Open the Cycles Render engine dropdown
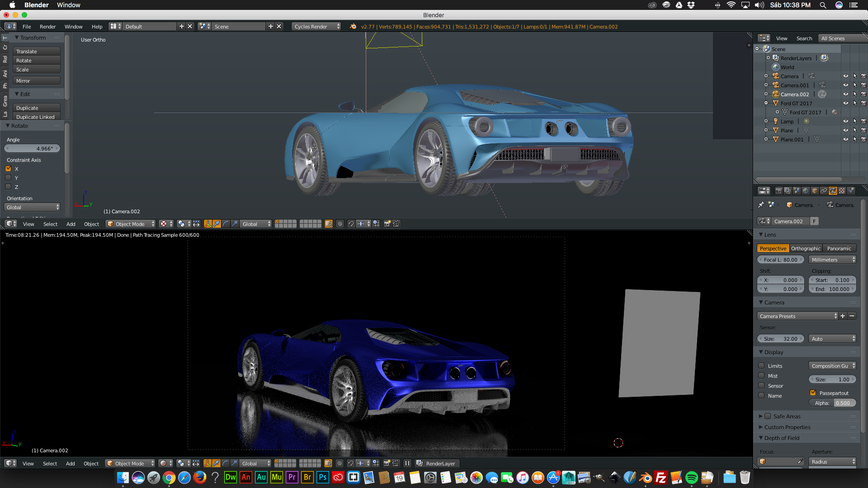Image resolution: width=868 pixels, height=488 pixels. tap(316, 27)
